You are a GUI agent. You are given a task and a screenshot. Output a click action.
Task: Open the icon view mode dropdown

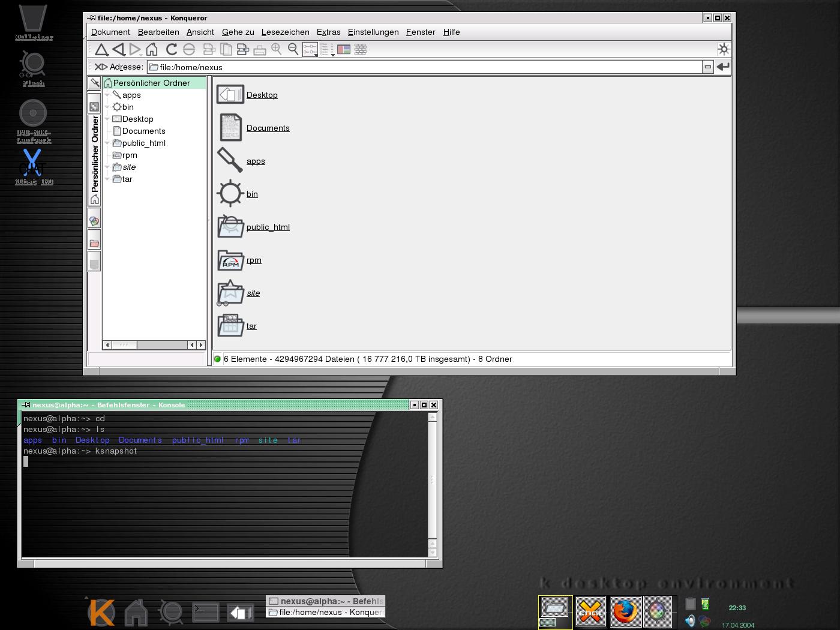[310, 50]
